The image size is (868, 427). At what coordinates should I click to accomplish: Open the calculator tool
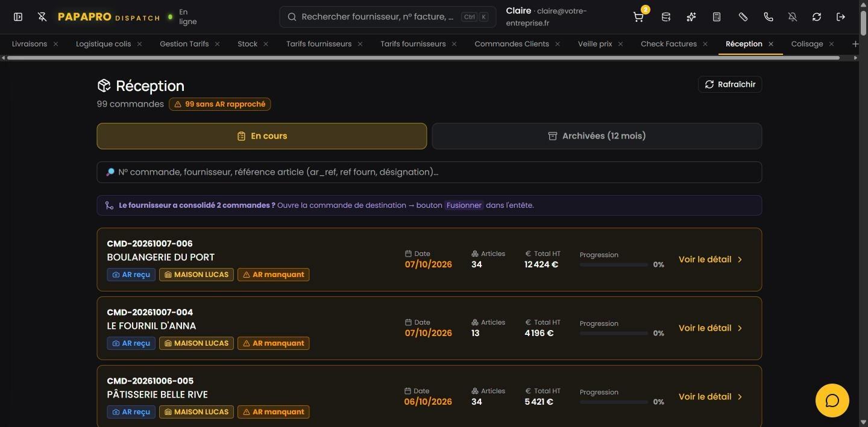(x=717, y=17)
